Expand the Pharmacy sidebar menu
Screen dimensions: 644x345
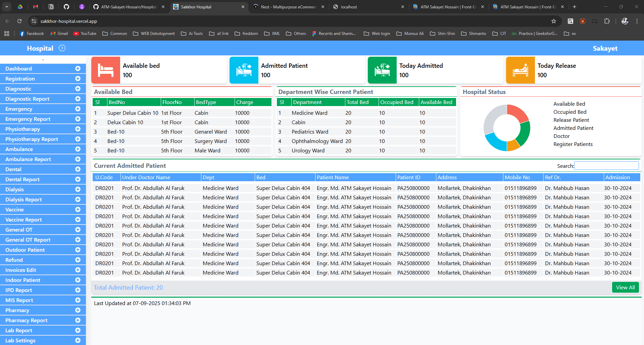click(x=78, y=310)
